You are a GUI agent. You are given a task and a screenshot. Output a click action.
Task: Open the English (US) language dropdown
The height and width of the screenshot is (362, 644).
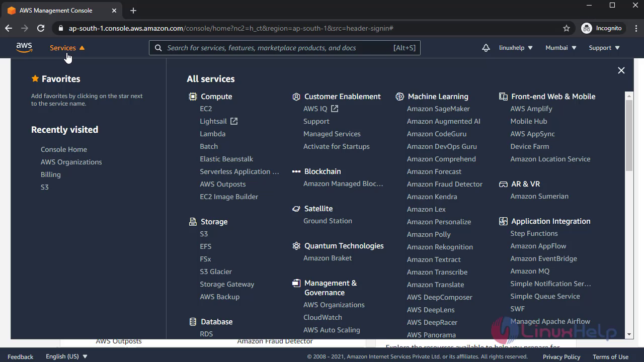coord(66,356)
